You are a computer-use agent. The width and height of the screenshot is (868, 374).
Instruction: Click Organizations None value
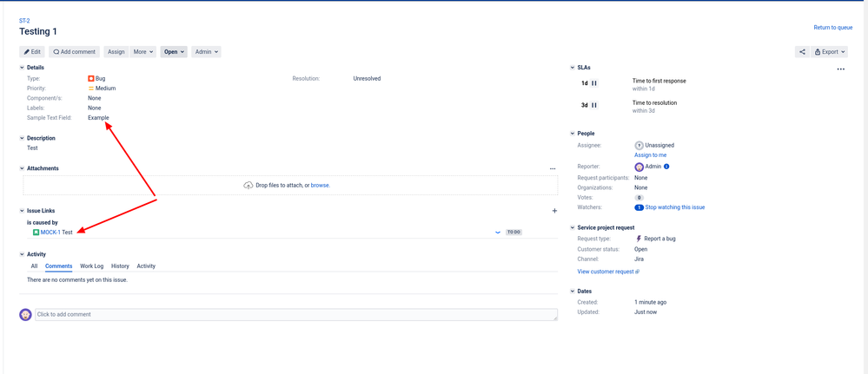[641, 188]
